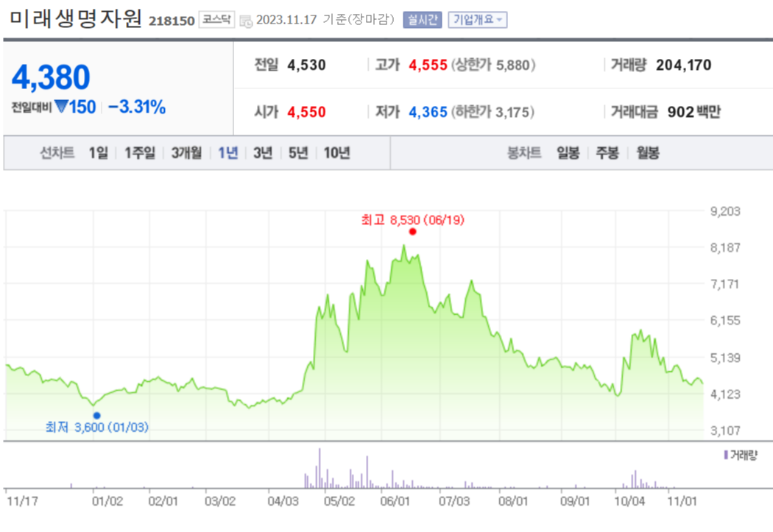The width and height of the screenshot is (773, 532).
Task: Select the 10년 line chart tab
Action: click(336, 153)
